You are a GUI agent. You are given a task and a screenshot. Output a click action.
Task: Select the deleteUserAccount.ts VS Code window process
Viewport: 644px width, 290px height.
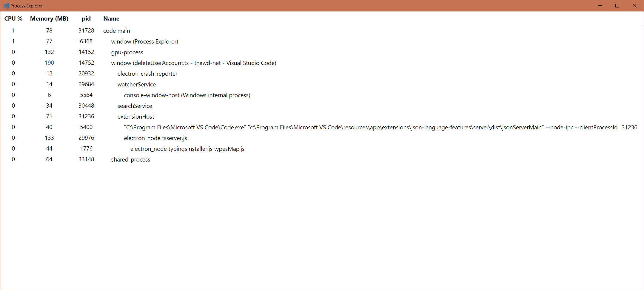[x=193, y=63]
